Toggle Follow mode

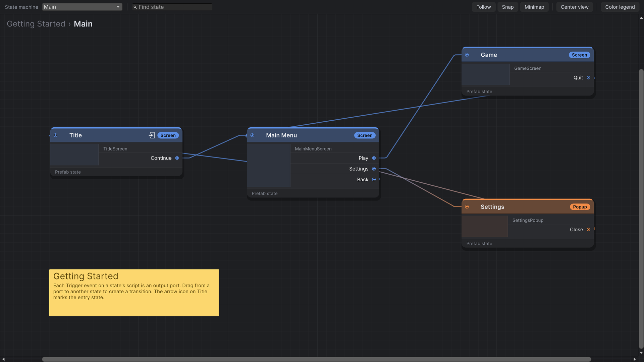pyautogui.click(x=483, y=7)
